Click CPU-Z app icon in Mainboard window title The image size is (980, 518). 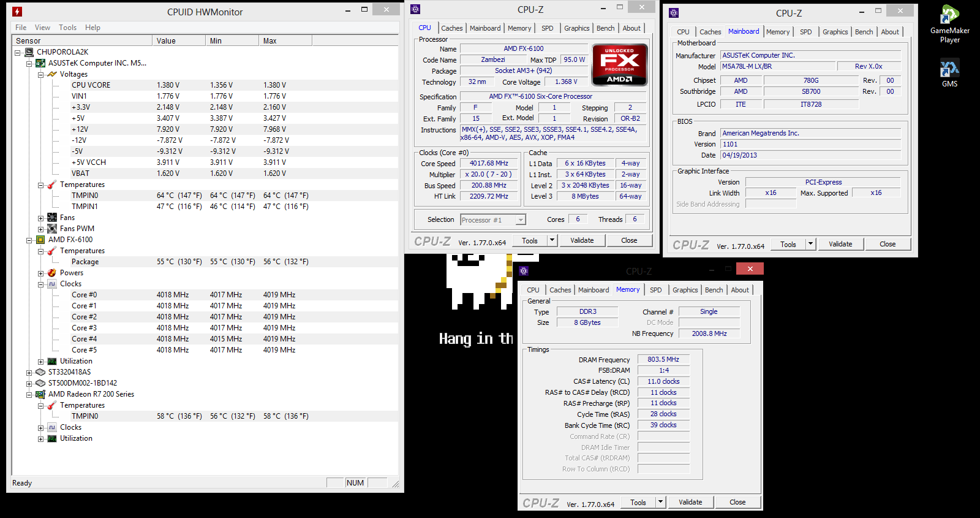(x=674, y=13)
